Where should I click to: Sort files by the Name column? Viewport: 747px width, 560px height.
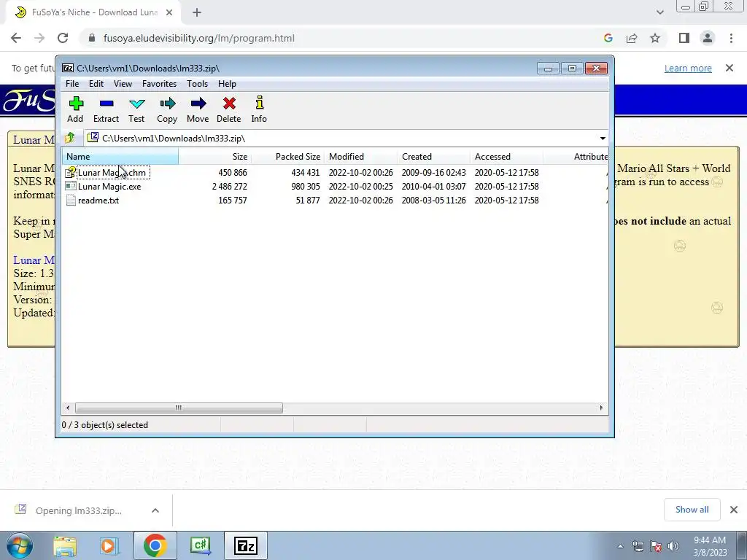click(x=120, y=156)
